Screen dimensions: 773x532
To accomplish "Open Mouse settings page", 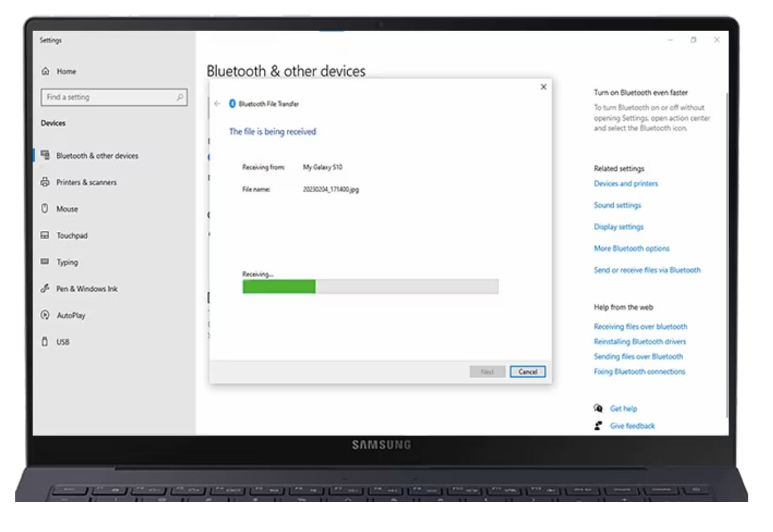I will (x=67, y=209).
